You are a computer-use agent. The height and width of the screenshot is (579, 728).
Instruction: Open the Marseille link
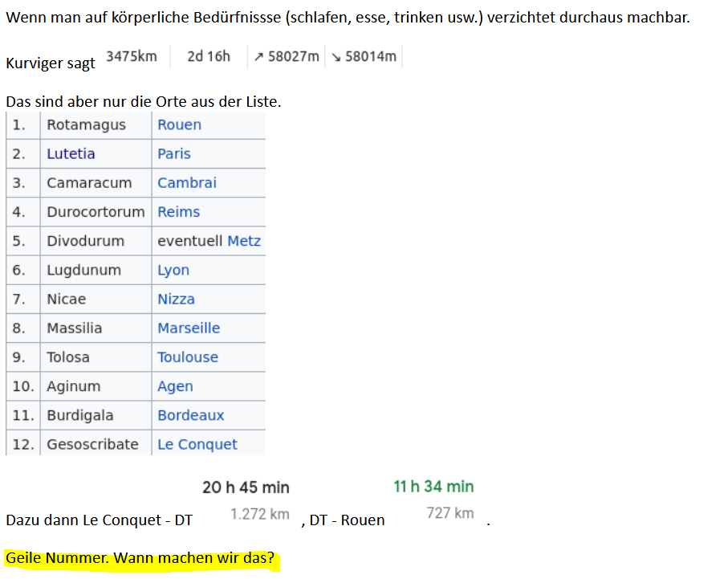point(188,328)
